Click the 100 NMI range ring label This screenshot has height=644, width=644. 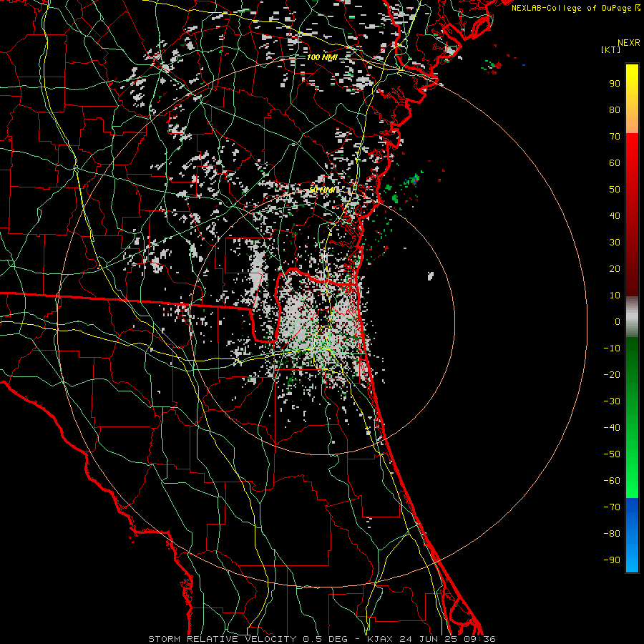[322, 57]
